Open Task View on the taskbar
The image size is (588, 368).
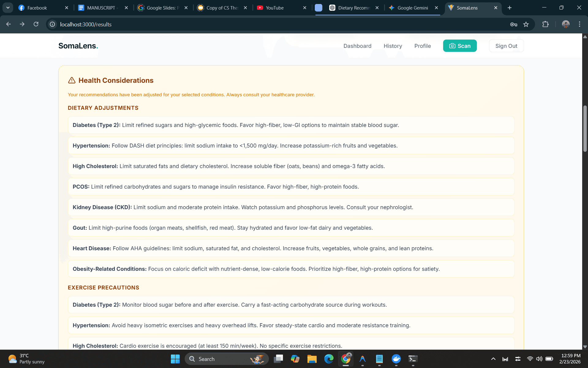278,359
